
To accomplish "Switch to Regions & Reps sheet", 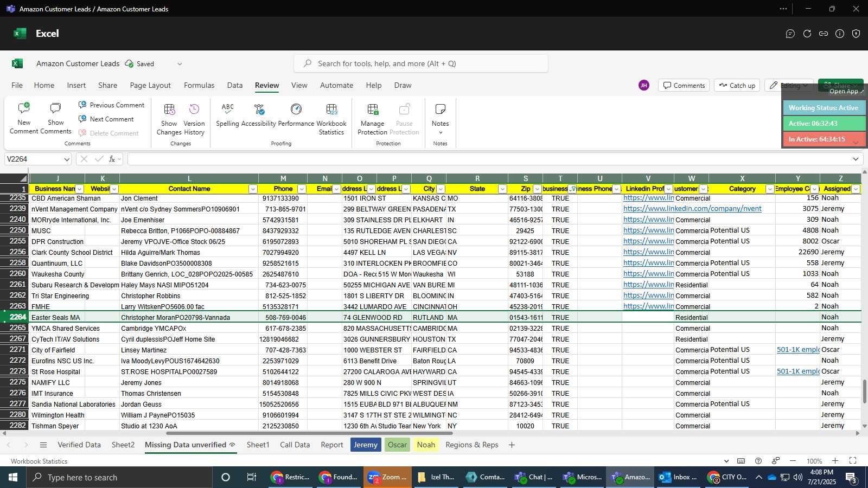I will coord(472,445).
